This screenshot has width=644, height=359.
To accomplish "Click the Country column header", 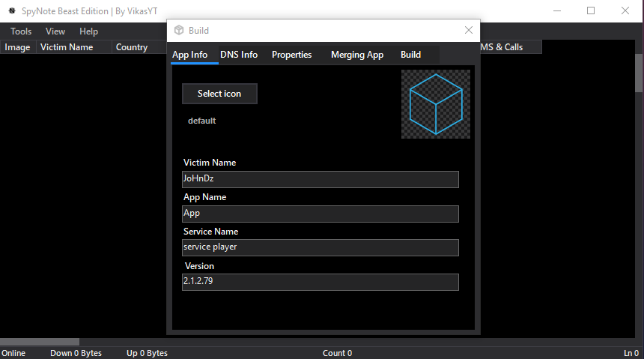I will coord(139,47).
